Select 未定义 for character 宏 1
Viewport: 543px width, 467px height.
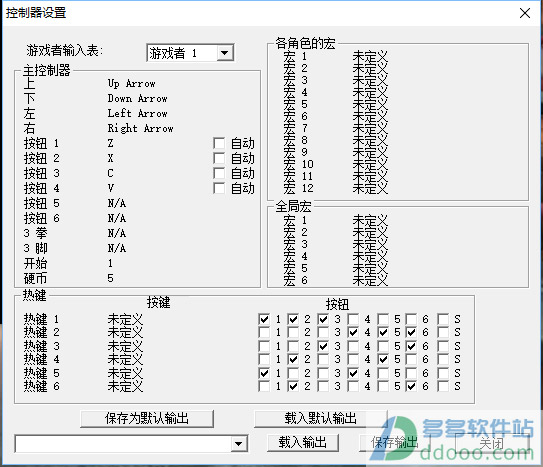[370, 56]
